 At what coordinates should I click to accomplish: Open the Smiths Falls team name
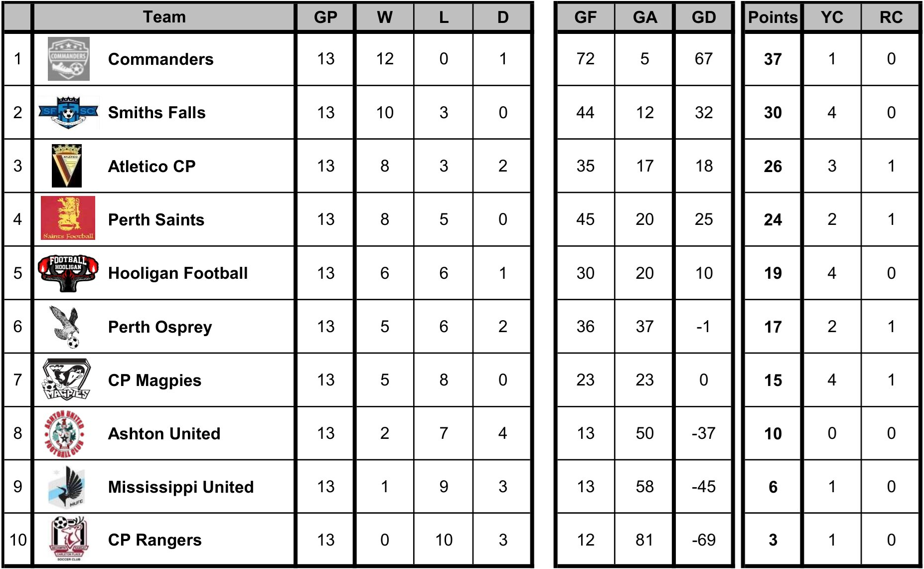tap(156, 113)
